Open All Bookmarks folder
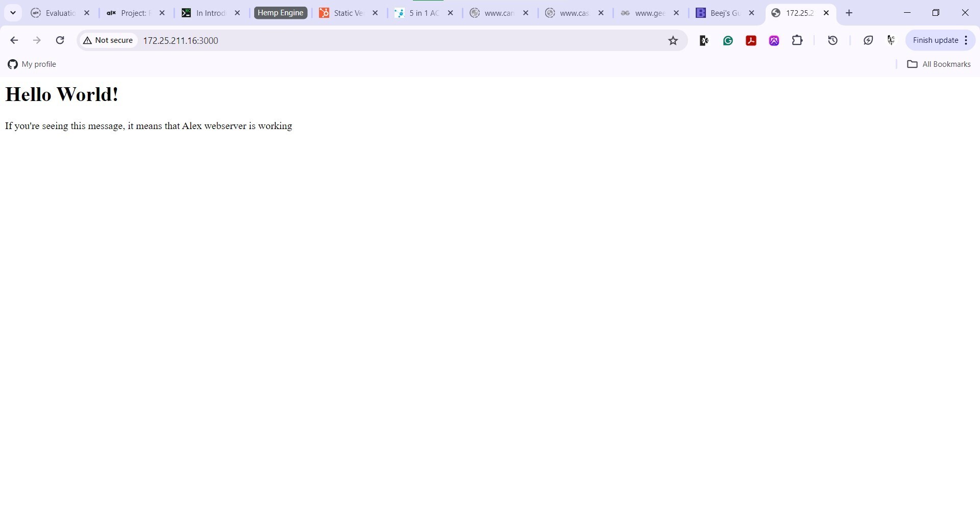Screen dimensions: 980x531 click(939, 64)
